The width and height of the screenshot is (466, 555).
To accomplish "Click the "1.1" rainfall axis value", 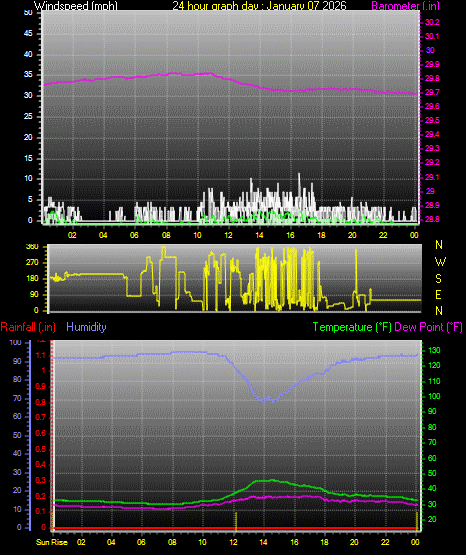I will click(x=41, y=355).
